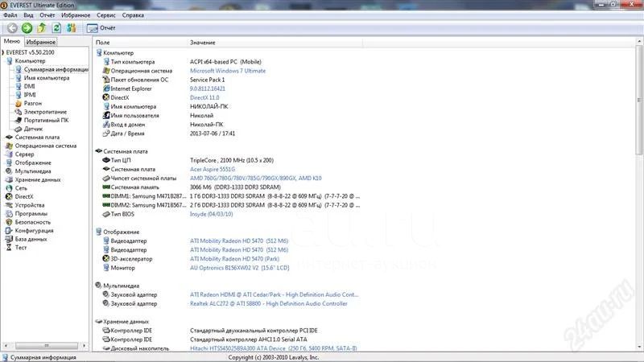Open the 9.0.8112.16421 Internet Explorer link
The width and height of the screenshot is (644, 362).
pos(208,88)
